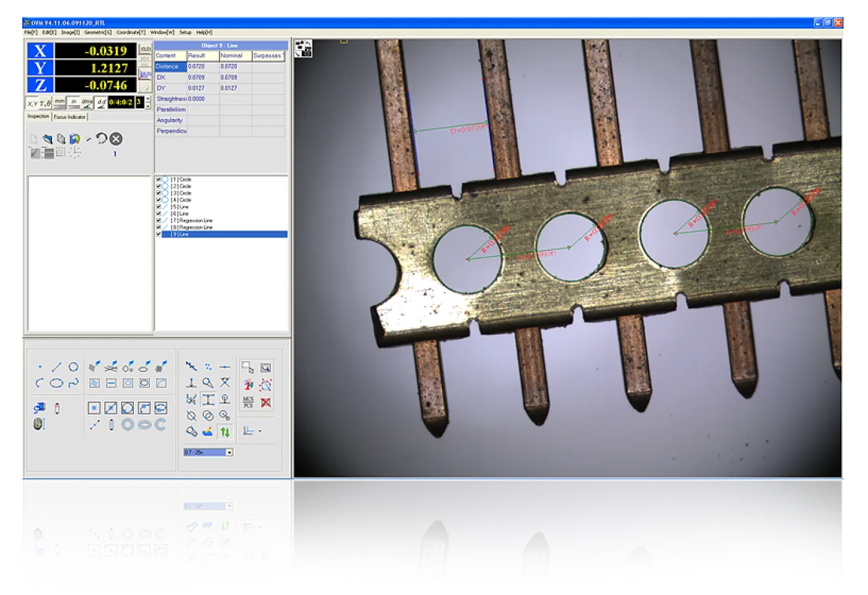
Task: Click the green up-down arrows icon
Action: (x=225, y=431)
